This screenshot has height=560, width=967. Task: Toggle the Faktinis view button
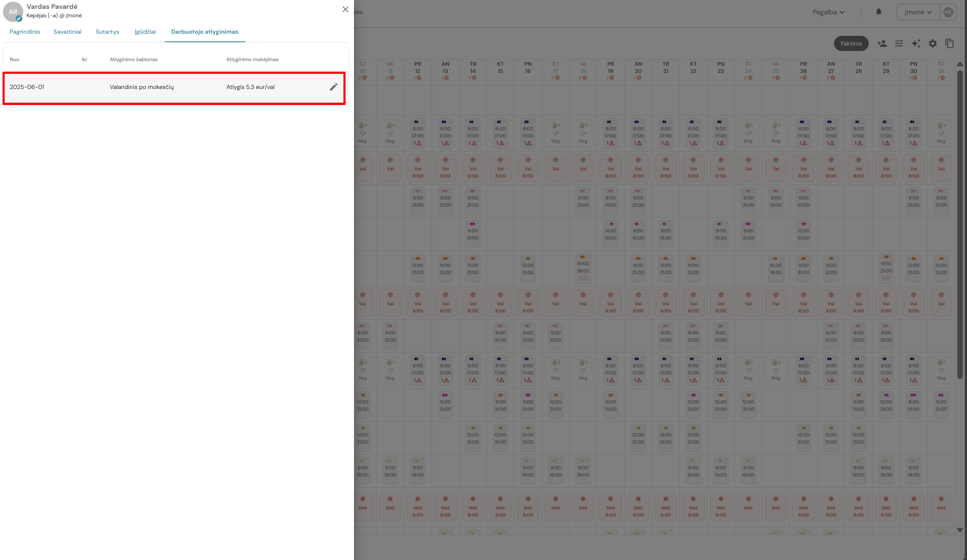[851, 43]
